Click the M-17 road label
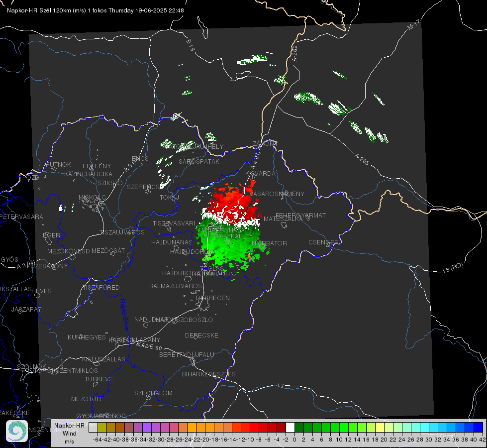The image size is (487, 448). click(x=414, y=24)
